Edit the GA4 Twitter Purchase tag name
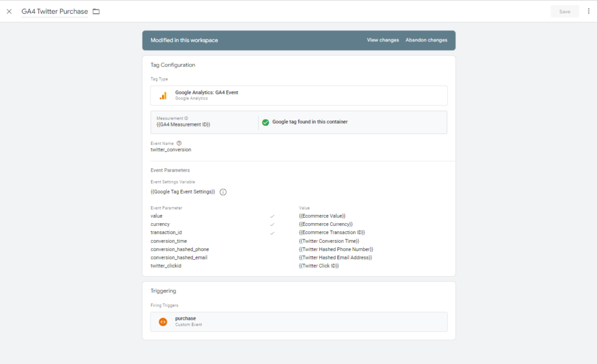Screen dimensions: 597x364 click(55, 12)
